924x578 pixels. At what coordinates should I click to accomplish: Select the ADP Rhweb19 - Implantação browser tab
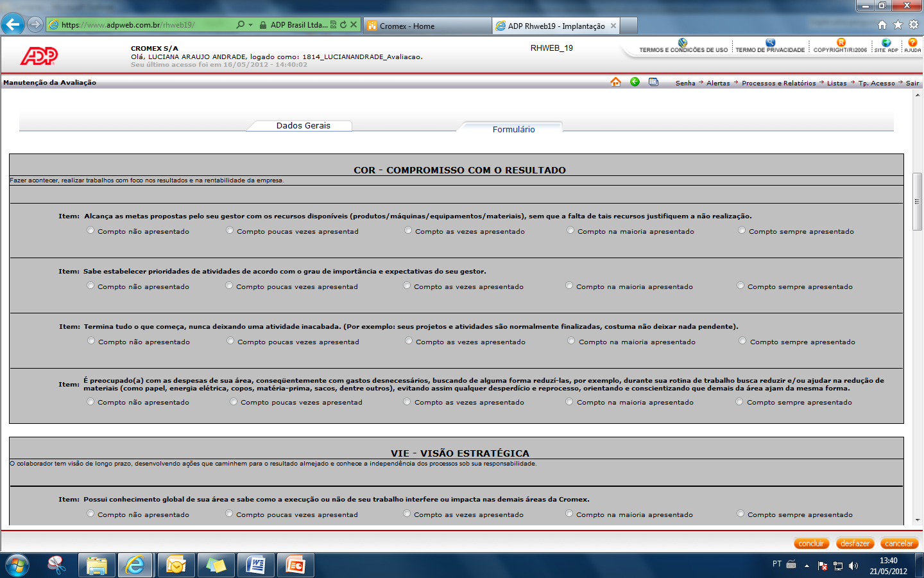[x=556, y=26]
